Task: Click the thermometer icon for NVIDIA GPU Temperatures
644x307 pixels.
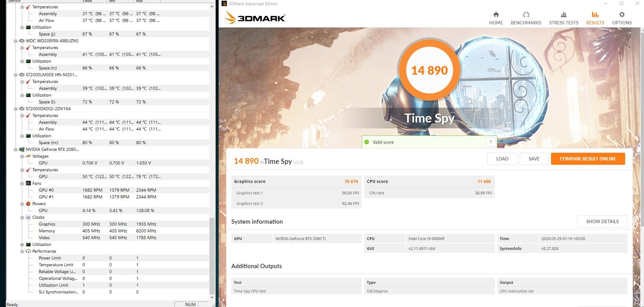Action: tap(28, 170)
